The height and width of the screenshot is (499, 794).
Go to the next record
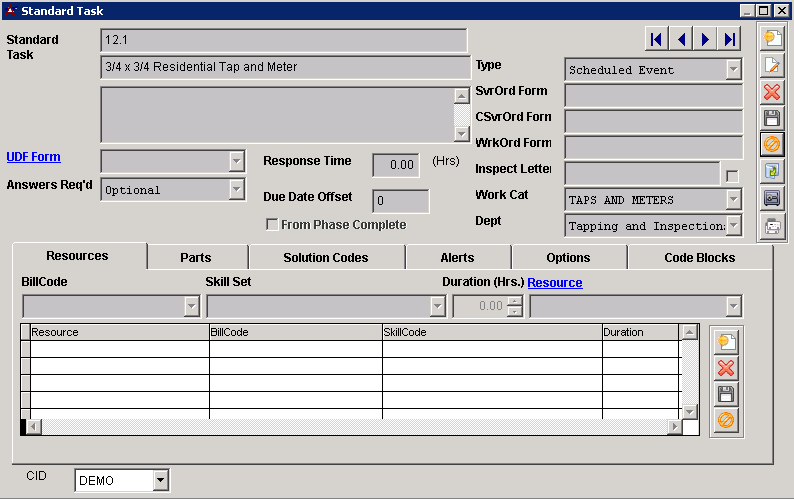(706, 39)
